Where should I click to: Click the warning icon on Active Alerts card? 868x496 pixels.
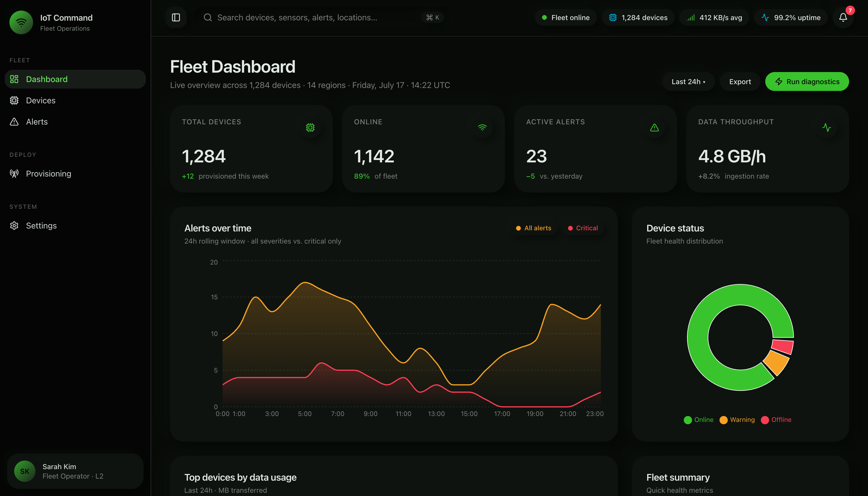coord(655,128)
